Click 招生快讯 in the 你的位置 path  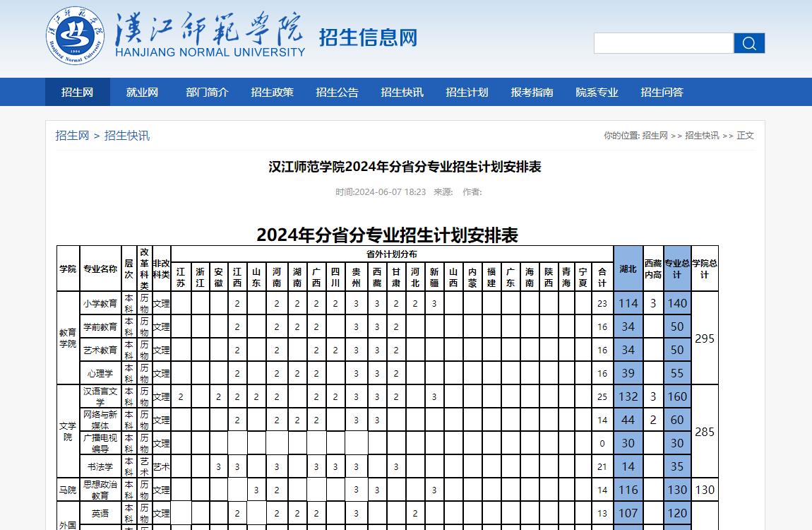click(702, 135)
